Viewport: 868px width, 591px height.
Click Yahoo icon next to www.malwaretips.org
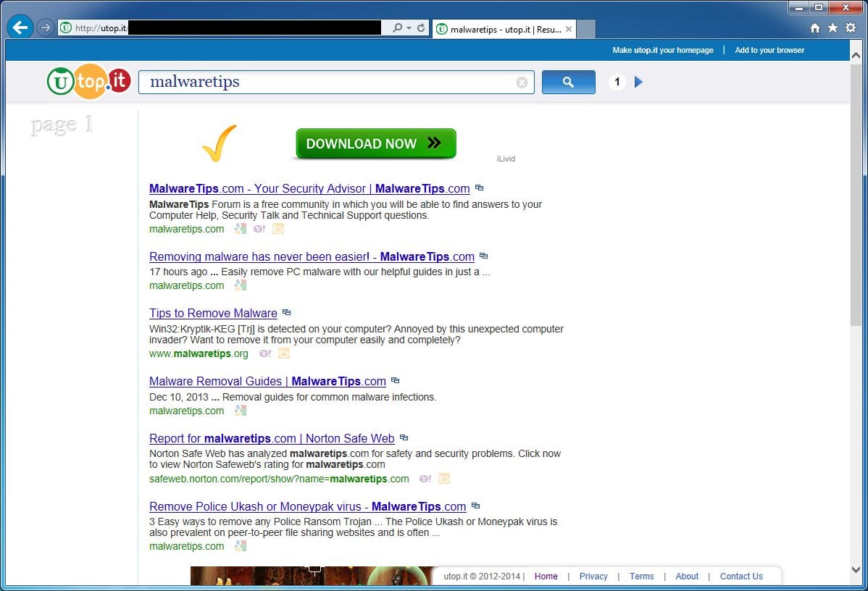click(x=265, y=353)
